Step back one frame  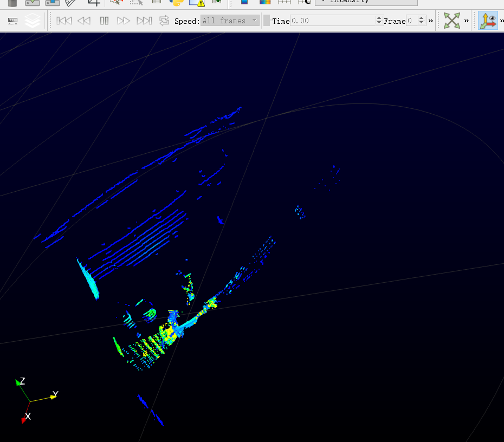(84, 21)
